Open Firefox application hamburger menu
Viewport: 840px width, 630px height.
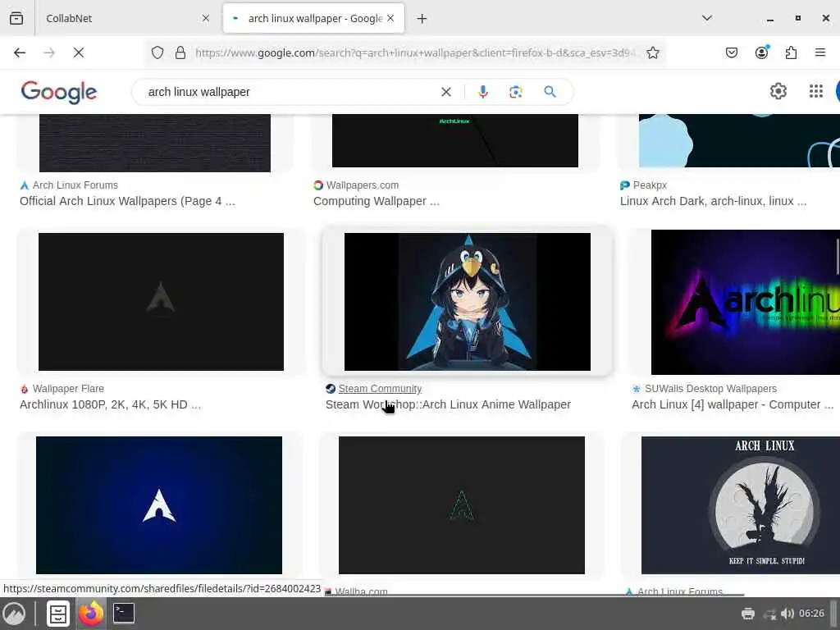819,52
